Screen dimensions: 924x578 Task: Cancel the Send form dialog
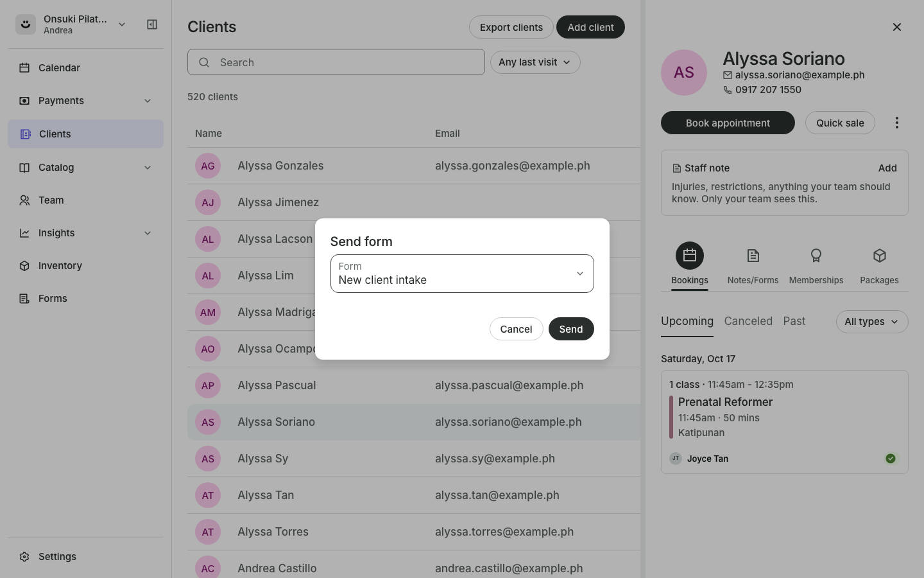(x=516, y=329)
